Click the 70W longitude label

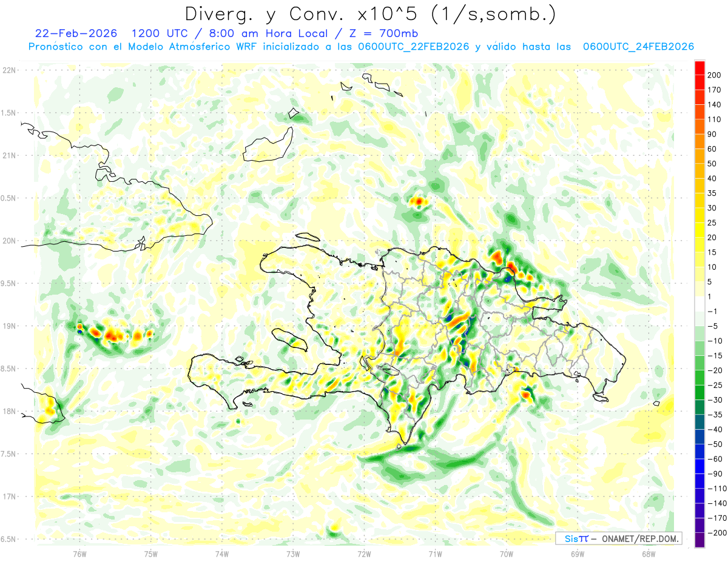[x=506, y=553]
